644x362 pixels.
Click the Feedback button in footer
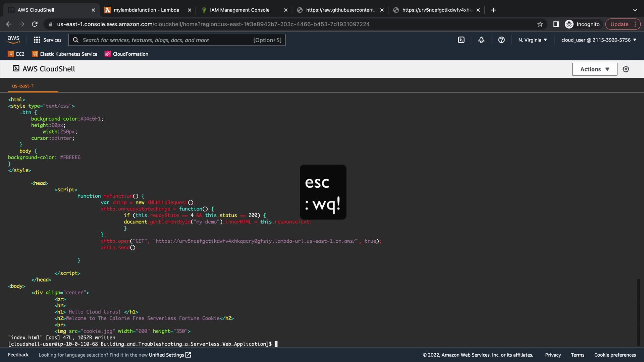click(18, 355)
